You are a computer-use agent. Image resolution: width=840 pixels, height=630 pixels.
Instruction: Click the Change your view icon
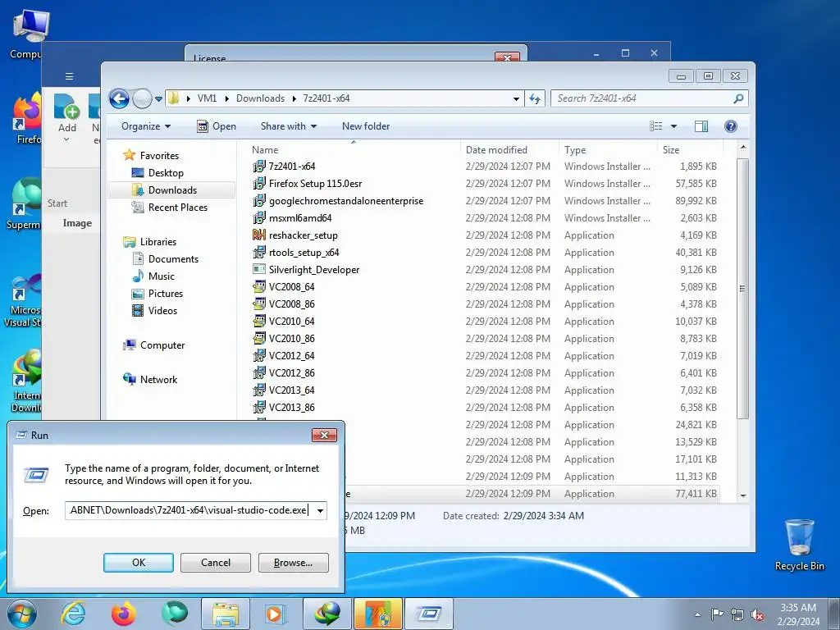655,126
